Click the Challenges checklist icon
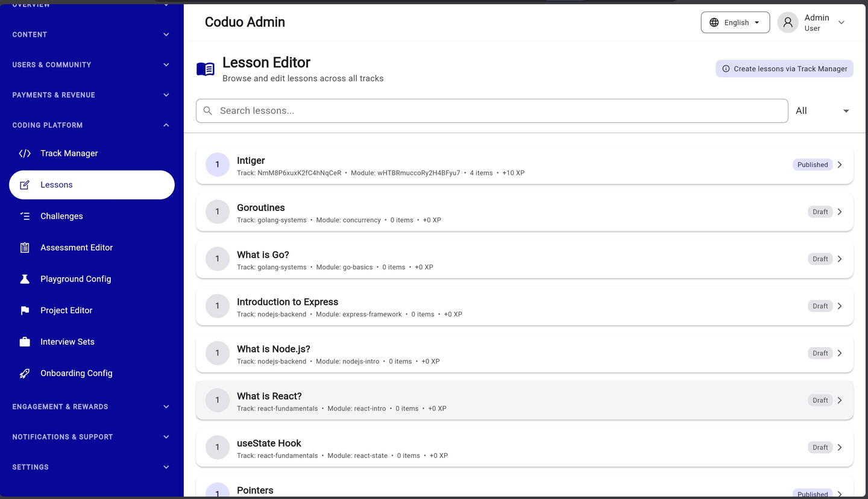The height and width of the screenshot is (499, 868). (25, 216)
